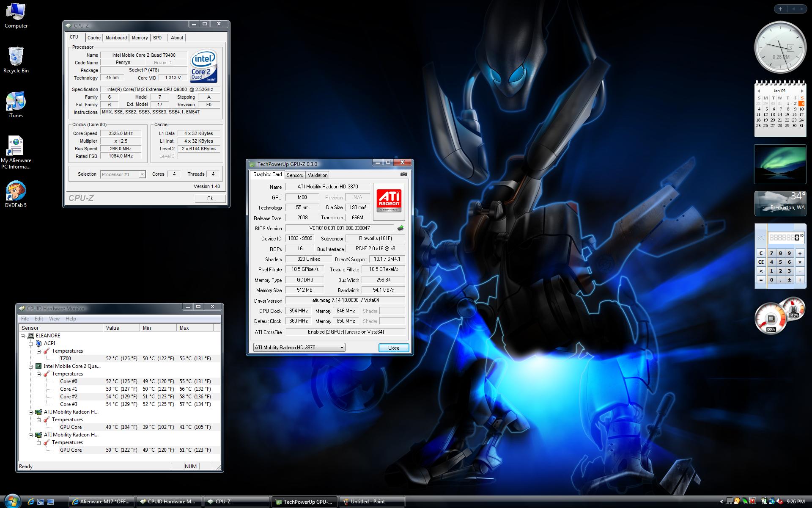Click Alienware M17 taskbar button

[101, 502]
